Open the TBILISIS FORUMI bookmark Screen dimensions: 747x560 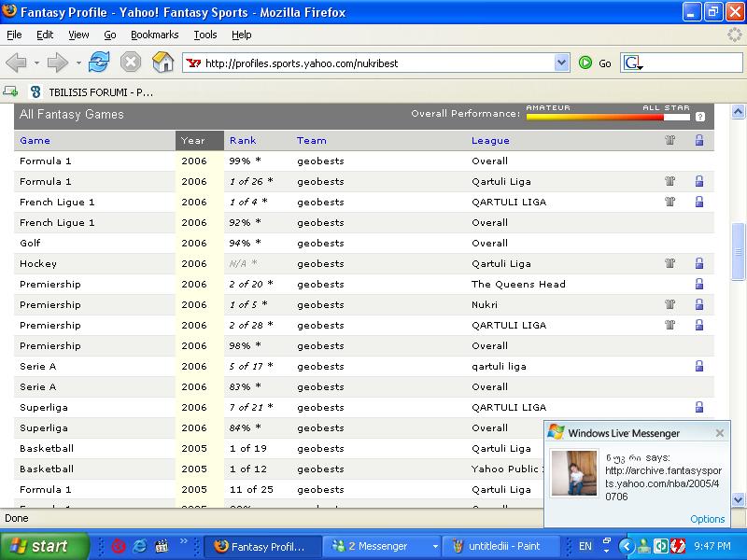[x=92, y=91]
